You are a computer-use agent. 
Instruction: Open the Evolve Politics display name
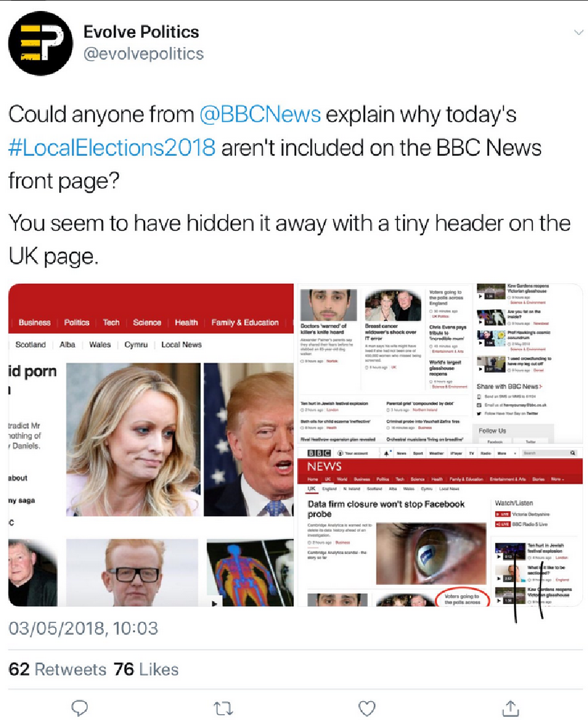(141, 32)
